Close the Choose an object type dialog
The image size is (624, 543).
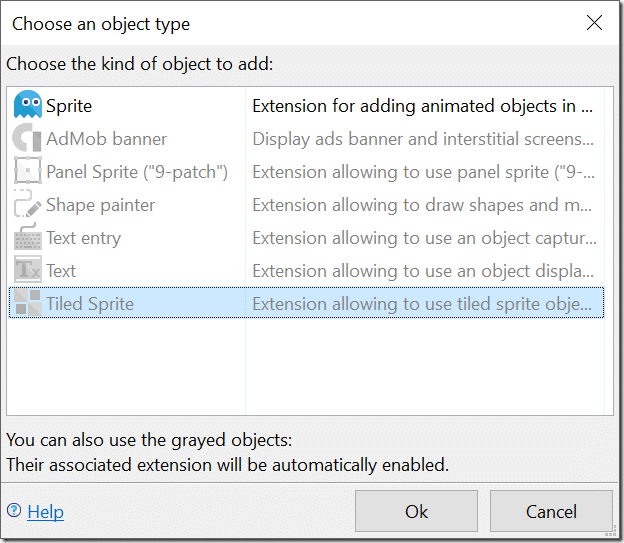(x=594, y=23)
